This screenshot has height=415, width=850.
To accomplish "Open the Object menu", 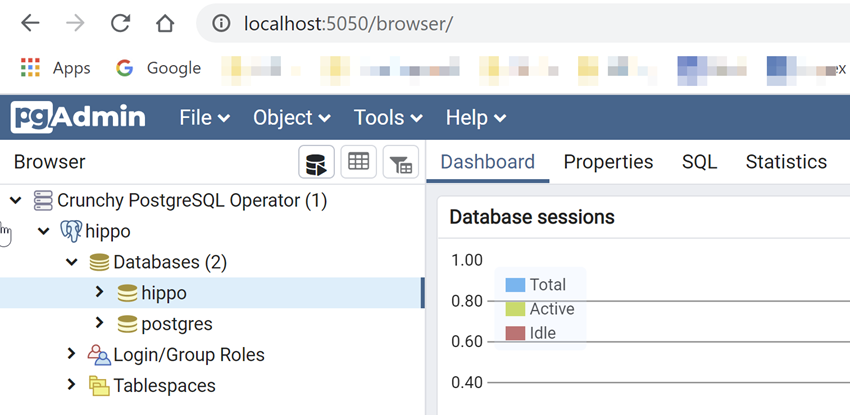I will 292,118.
